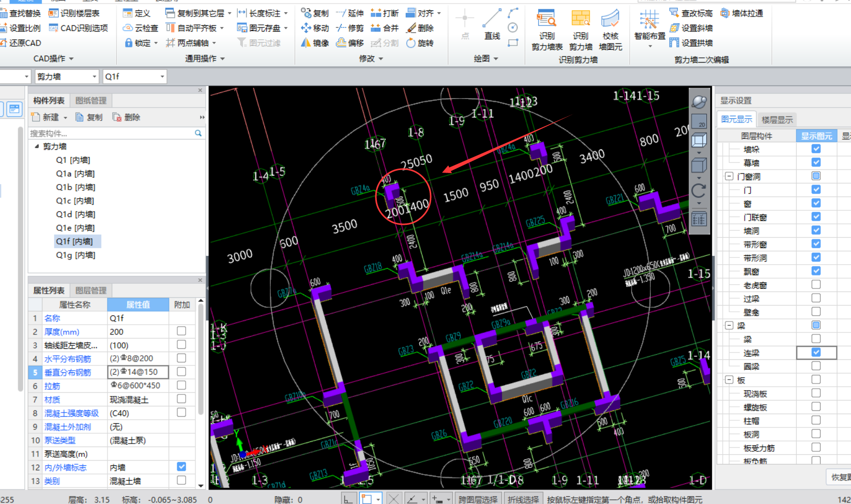Collapse 板 group in display settings
The width and height of the screenshot is (851, 504).
(x=729, y=380)
